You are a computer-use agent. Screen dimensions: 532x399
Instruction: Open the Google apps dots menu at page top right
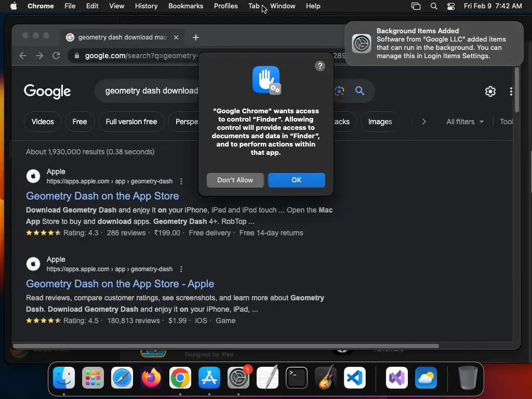click(511, 91)
